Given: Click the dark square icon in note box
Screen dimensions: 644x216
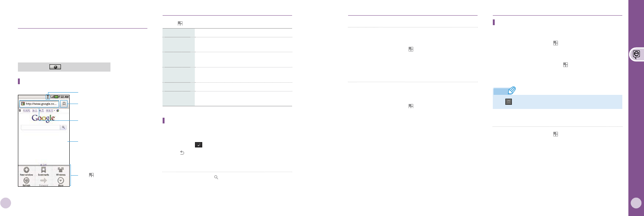Looking at the screenshot, I should pyautogui.click(x=508, y=102).
